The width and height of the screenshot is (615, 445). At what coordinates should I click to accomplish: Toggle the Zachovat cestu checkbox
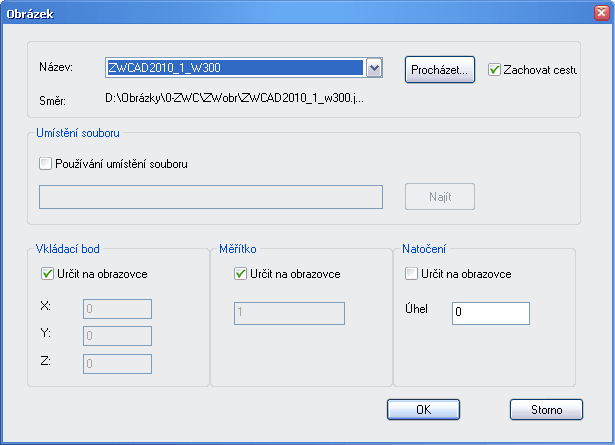pos(494,70)
